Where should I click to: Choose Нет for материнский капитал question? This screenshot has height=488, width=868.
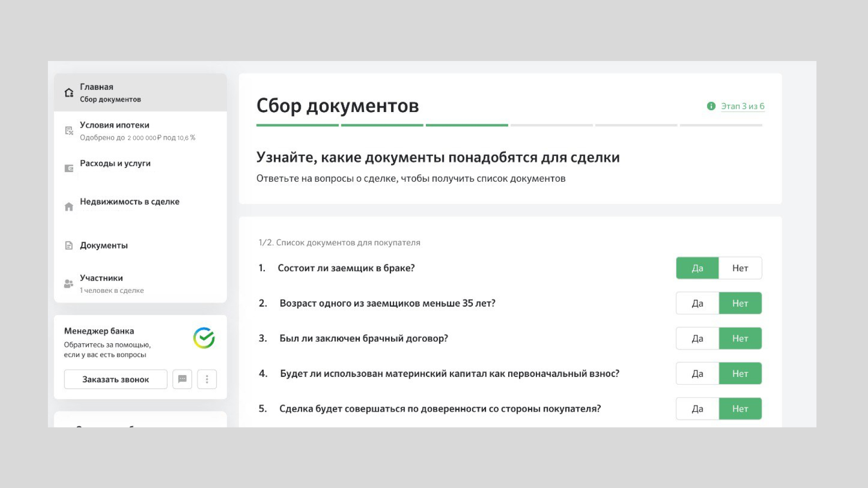(x=740, y=374)
